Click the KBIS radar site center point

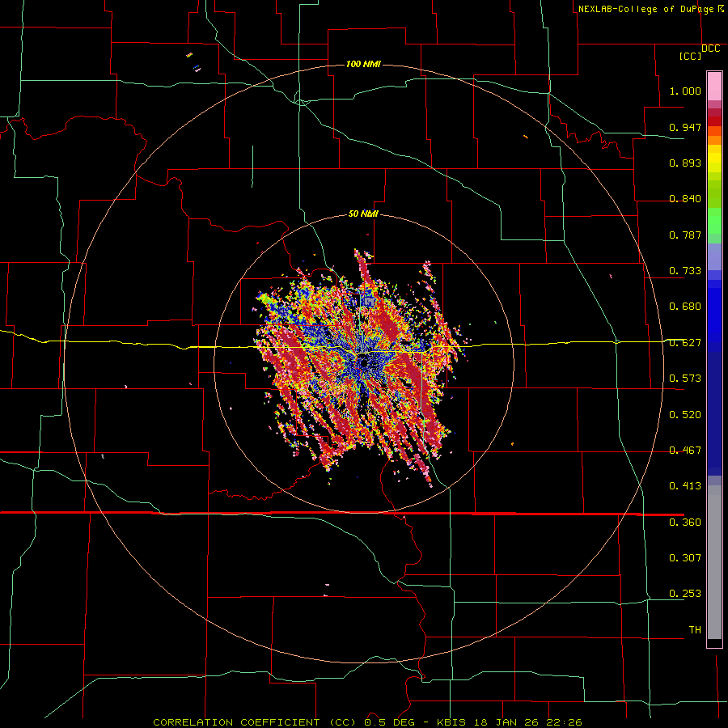coord(365,364)
